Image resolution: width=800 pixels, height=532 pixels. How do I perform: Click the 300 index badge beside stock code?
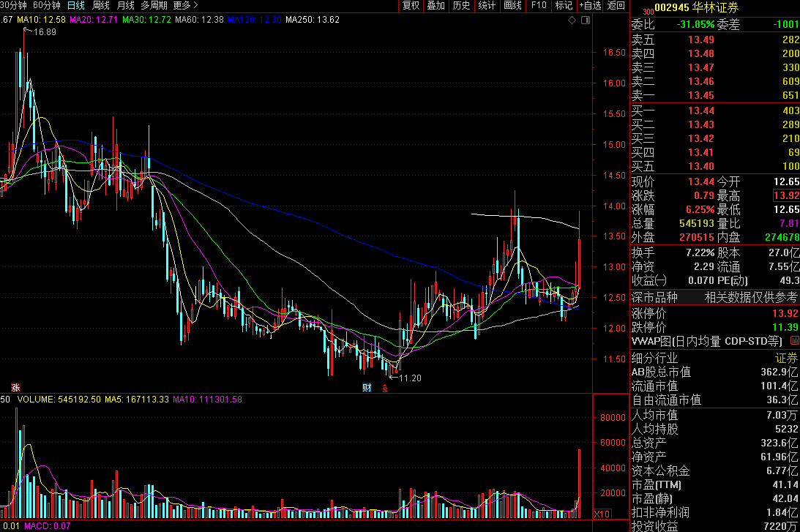coord(647,12)
